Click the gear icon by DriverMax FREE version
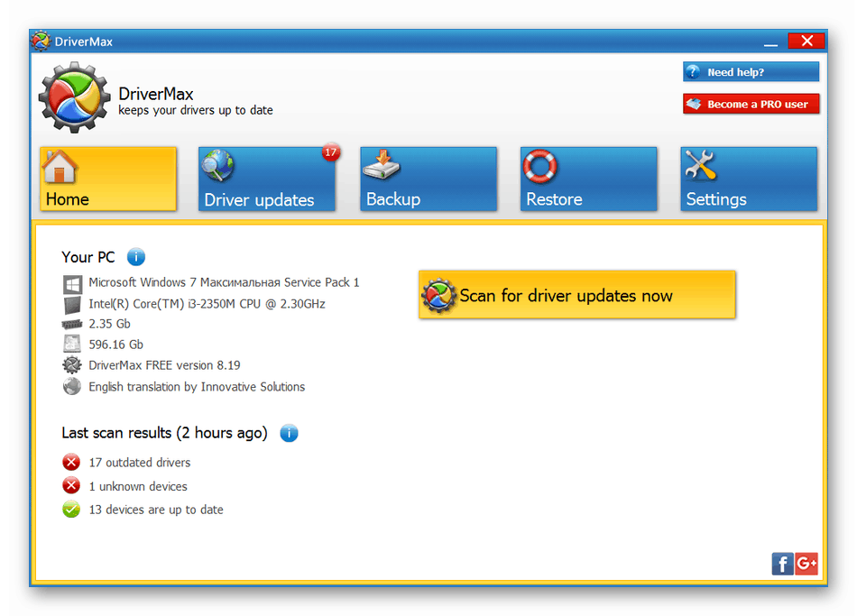857x616 pixels. tap(71, 364)
